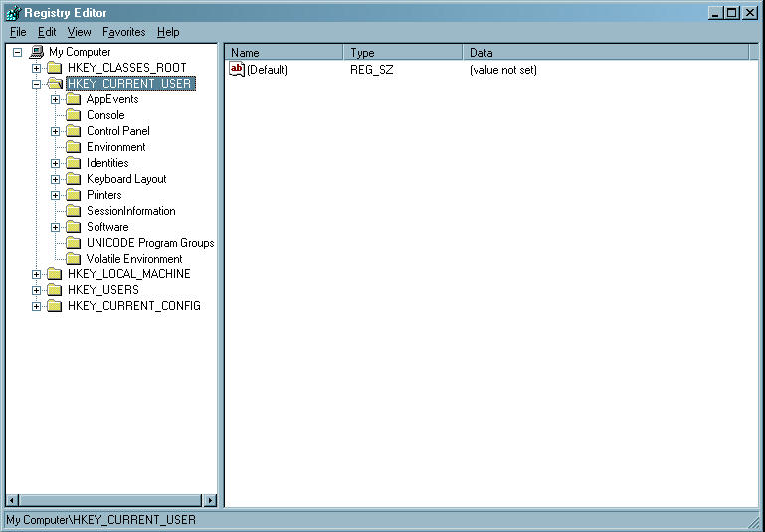Select the HKEY_CURRENT_USER label

pos(130,84)
